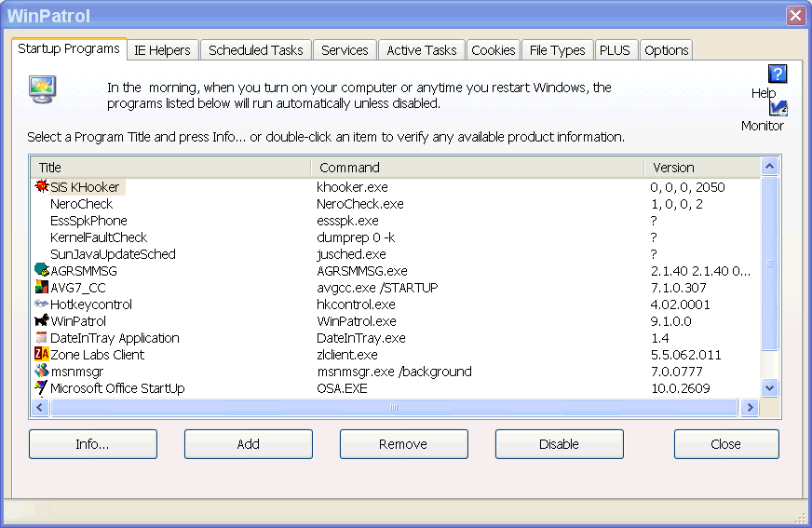Image resolution: width=812 pixels, height=528 pixels.
Task: Select the AVG7_CC title text
Action: point(77,288)
